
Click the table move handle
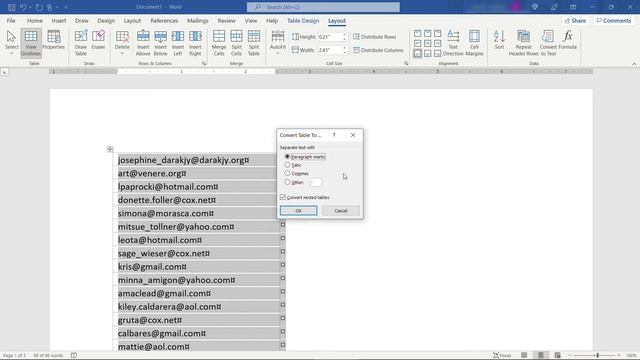[110, 149]
